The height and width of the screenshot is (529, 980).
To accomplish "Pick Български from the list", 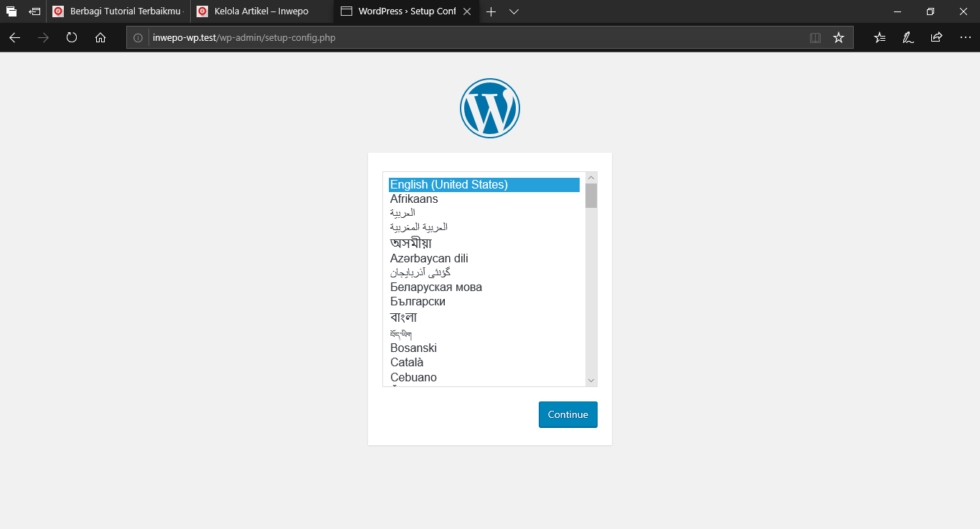I will point(484,302).
